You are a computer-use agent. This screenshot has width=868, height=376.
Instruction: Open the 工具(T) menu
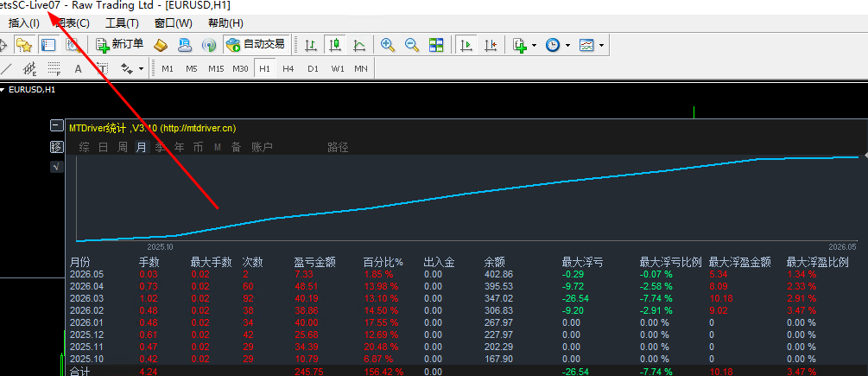[122, 23]
